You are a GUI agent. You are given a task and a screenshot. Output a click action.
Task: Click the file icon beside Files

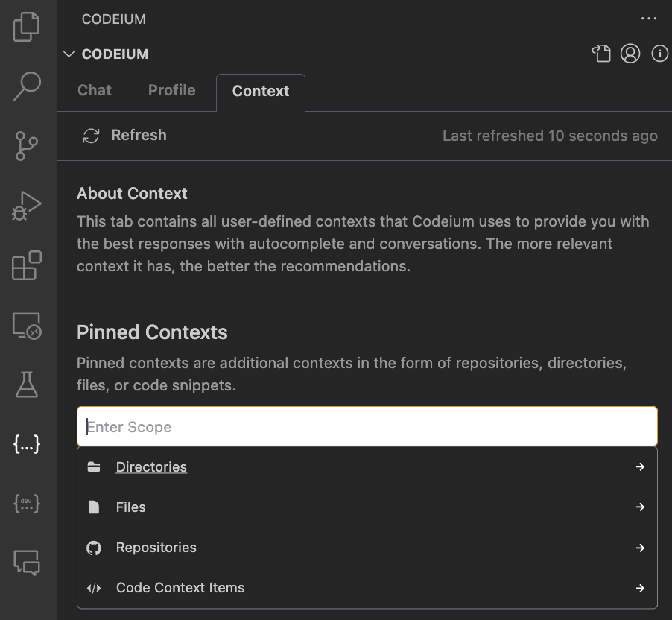[93, 507]
